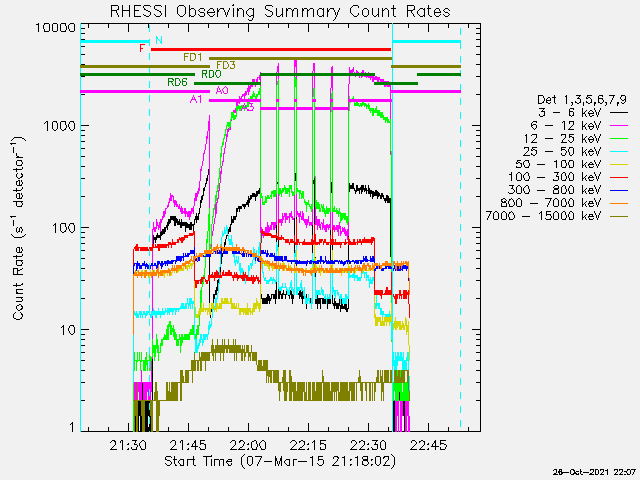Click the olive line swatch for 7000 - 15000 keV
Viewport: 640px width, 480px height.
[x=619, y=216]
